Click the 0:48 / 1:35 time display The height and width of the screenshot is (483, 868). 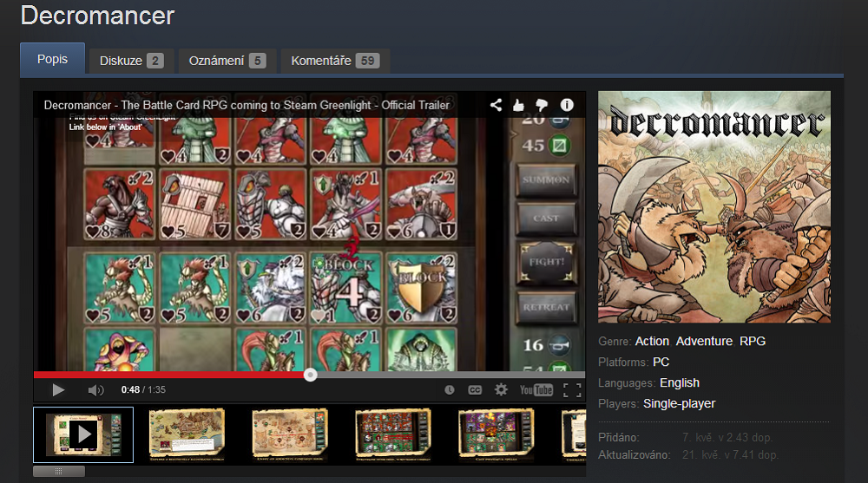click(143, 390)
